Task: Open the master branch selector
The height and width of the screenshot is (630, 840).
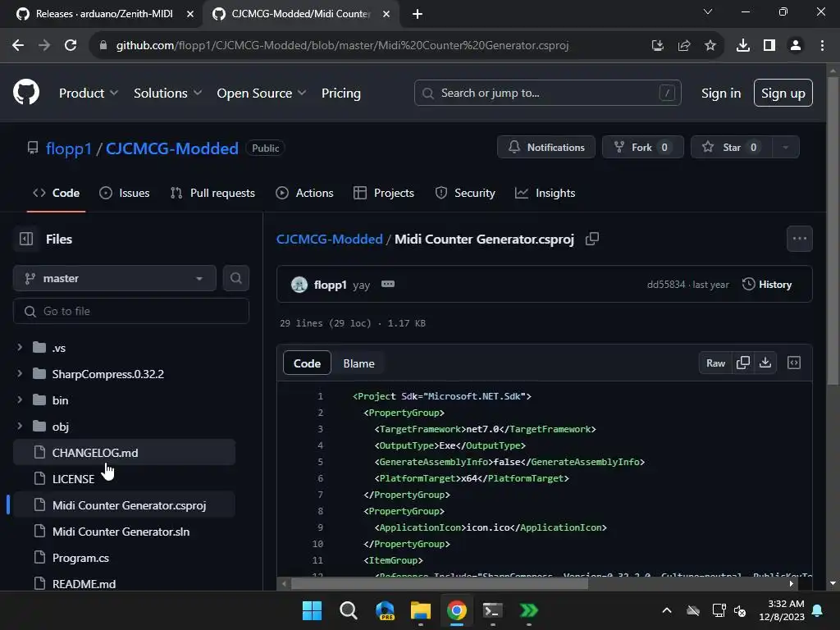Action: [x=115, y=278]
